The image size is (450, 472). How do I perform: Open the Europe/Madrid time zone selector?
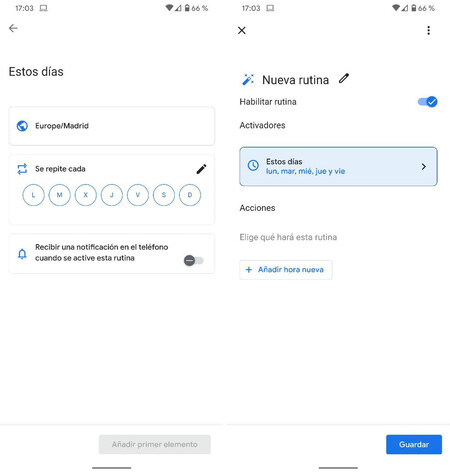[112, 126]
